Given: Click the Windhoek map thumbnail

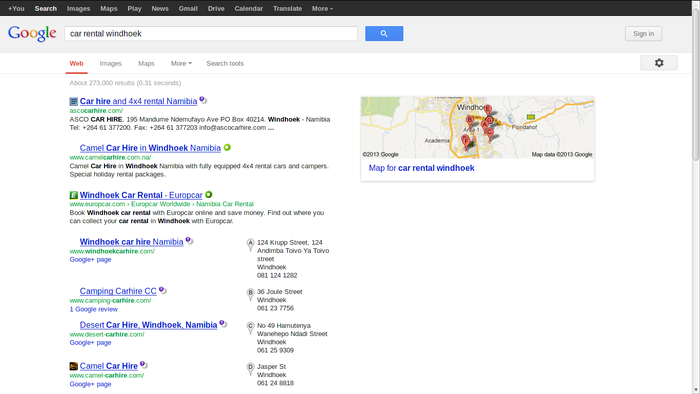Looking at the screenshot, I should point(478,128).
